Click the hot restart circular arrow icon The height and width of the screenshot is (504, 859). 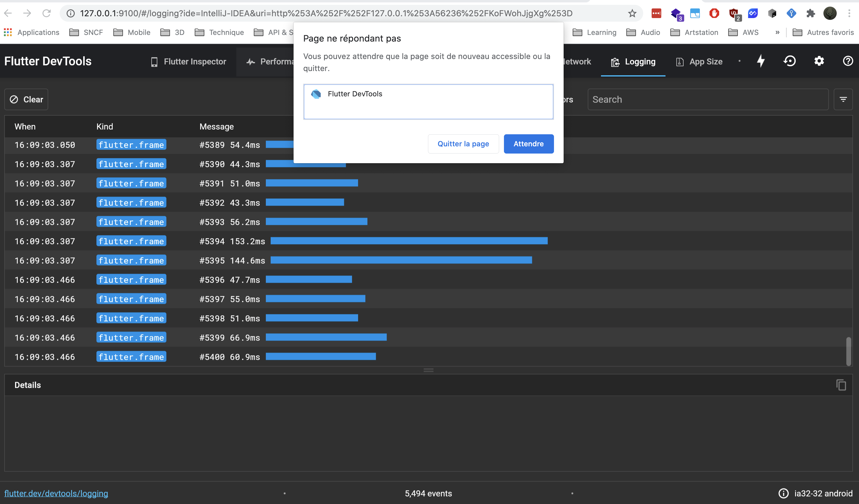point(790,61)
